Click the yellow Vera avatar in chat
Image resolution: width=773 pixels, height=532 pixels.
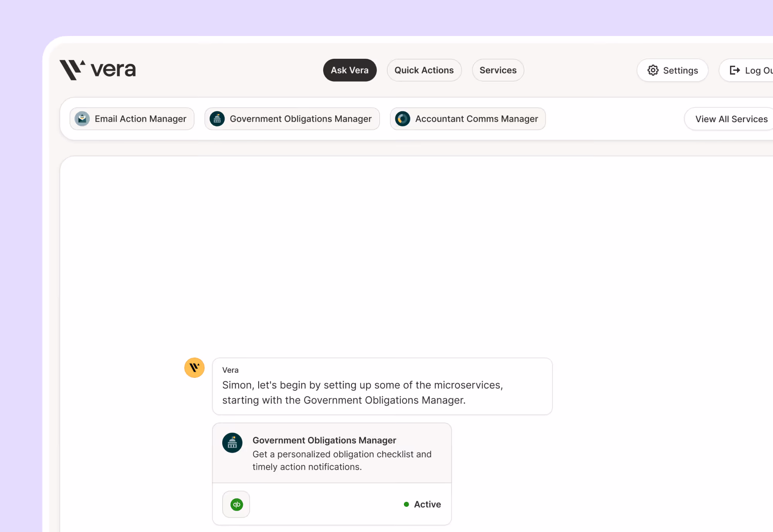(x=194, y=368)
